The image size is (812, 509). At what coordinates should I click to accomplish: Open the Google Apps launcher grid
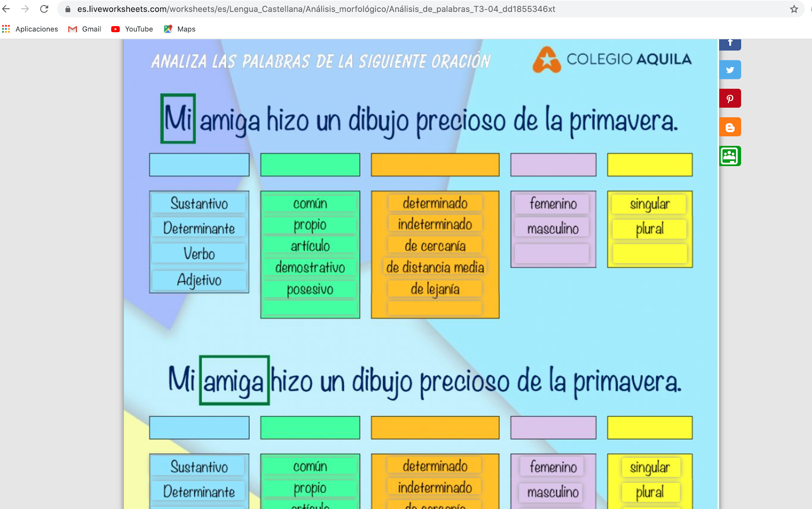tap(6, 29)
